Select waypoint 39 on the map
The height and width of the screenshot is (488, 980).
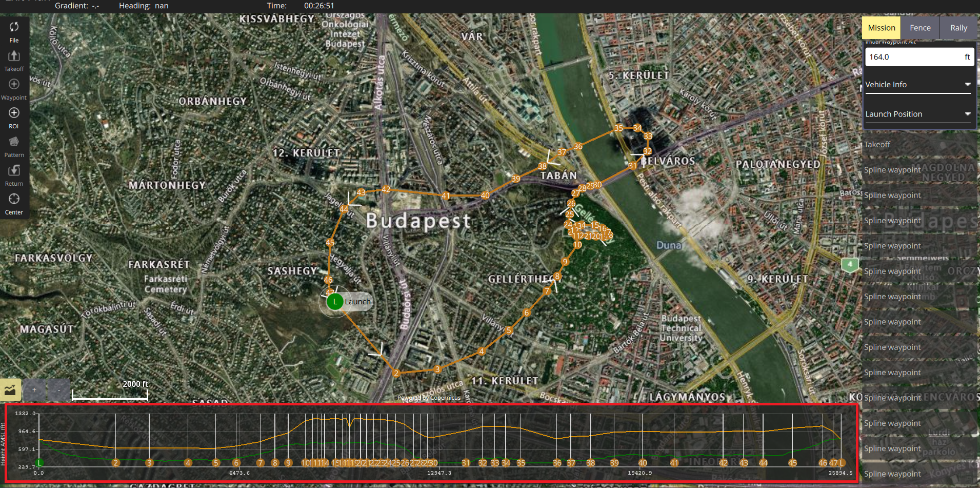click(x=515, y=179)
